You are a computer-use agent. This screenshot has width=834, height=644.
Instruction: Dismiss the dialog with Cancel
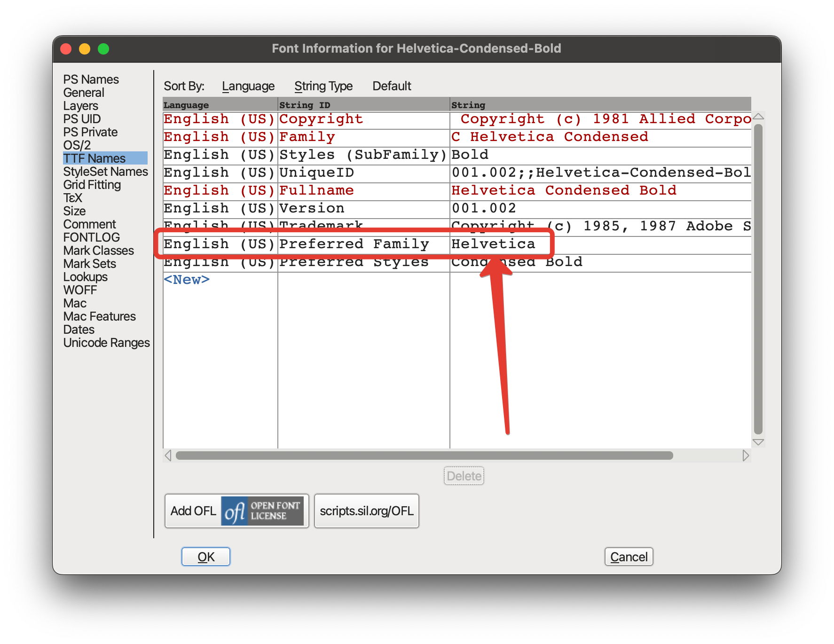point(629,556)
